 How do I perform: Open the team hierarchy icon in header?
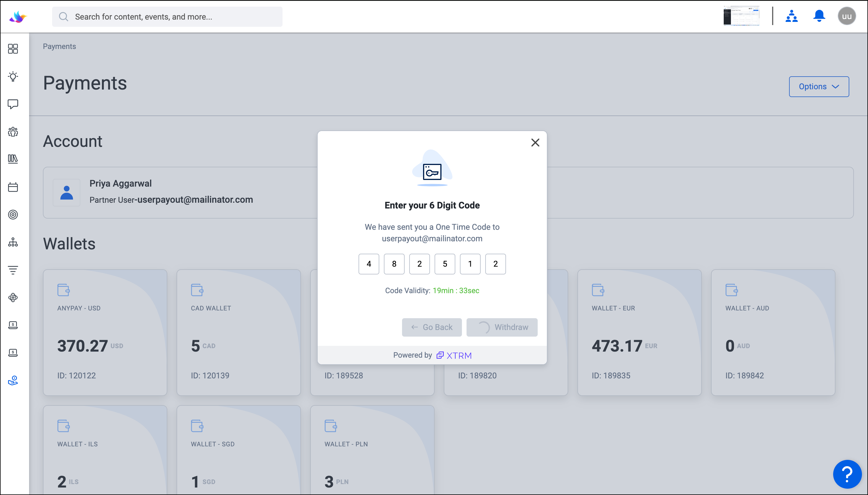(x=791, y=16)
